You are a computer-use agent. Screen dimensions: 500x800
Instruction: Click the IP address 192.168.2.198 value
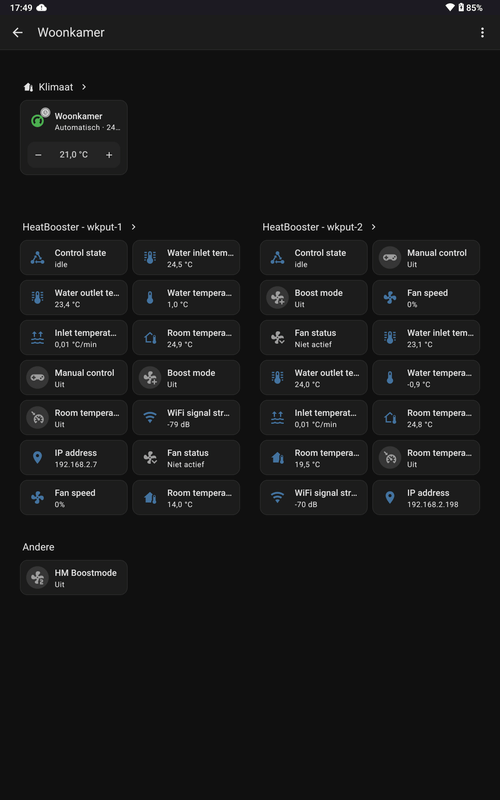pyautogui.click(x=431, y=504)
